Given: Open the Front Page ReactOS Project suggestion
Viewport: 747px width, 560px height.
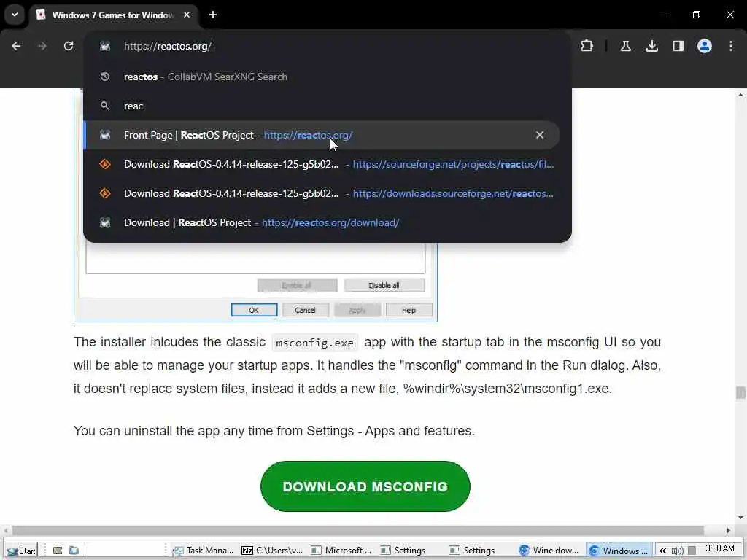Looking at the screenshot, I should (322, 135).
